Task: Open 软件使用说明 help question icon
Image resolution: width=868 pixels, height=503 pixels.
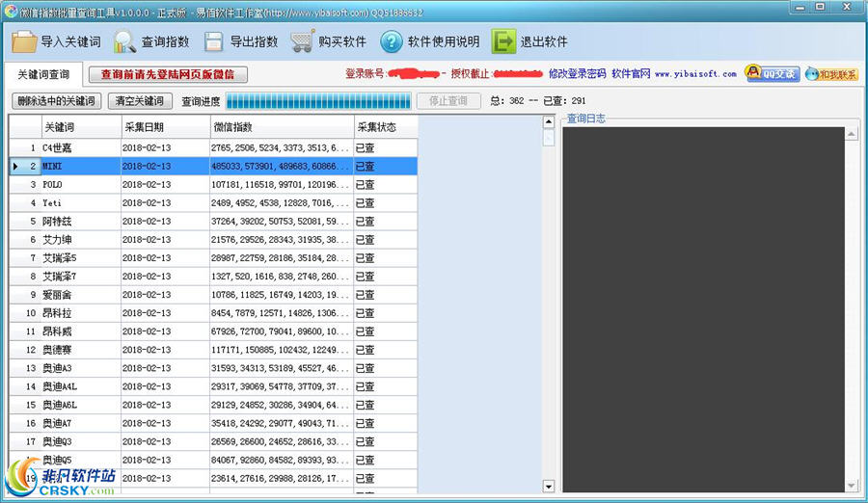Action: (x=391, y=41)
